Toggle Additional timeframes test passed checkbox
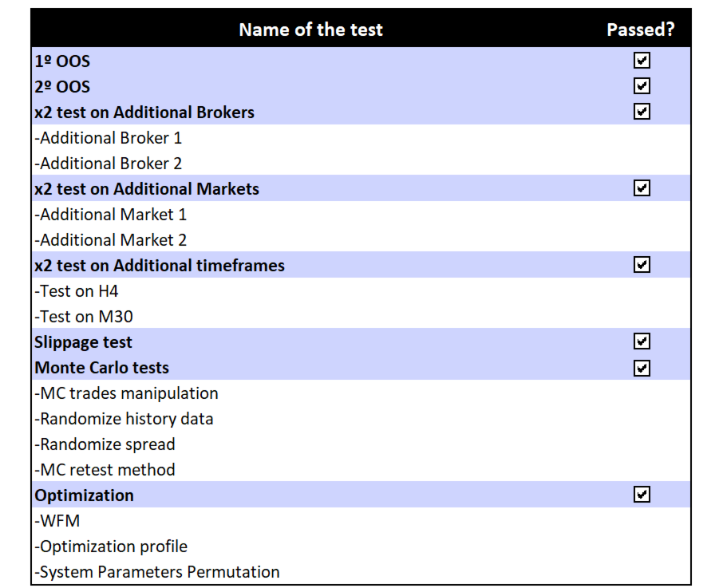 (x=642, y=265)
